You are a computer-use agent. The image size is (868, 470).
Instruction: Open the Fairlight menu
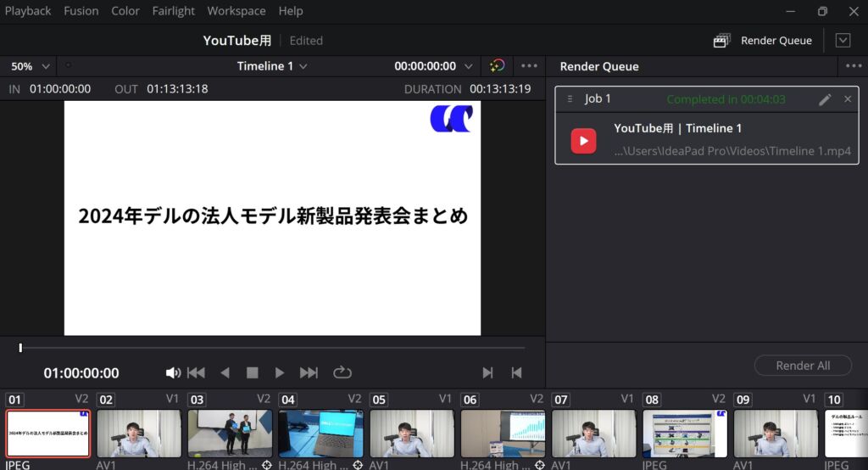click(x=173, y=10)
